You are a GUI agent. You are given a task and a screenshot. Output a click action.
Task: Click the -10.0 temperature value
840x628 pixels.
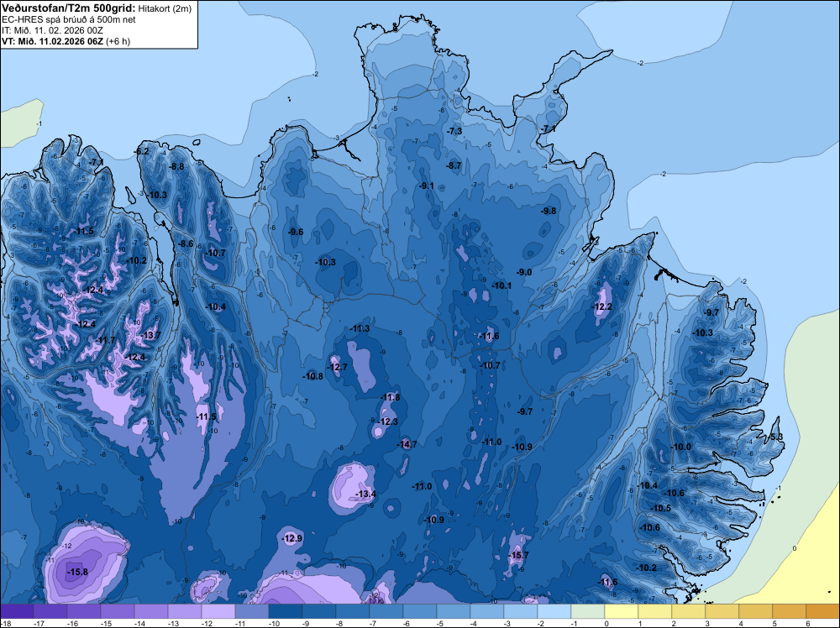point(681,447)
